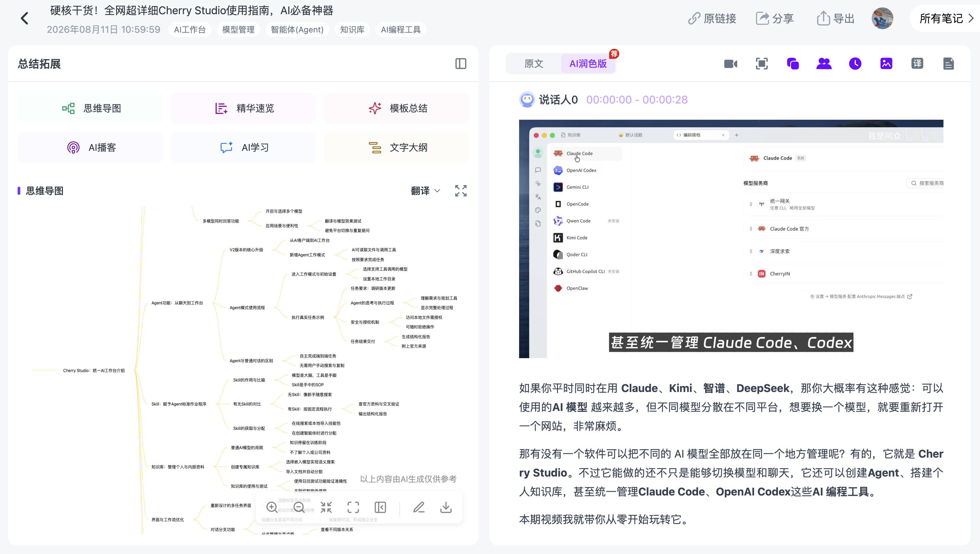Screen dimensions: 980x554
Task: Switch to the AI润色版 tab
Action: (x=588, y=64)
